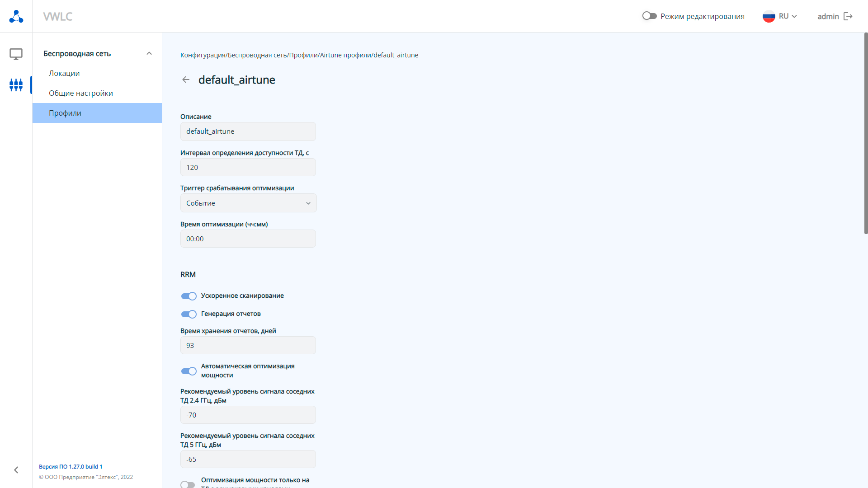
Task: Click the back arrow beside default_airtune
Action: 186,80
